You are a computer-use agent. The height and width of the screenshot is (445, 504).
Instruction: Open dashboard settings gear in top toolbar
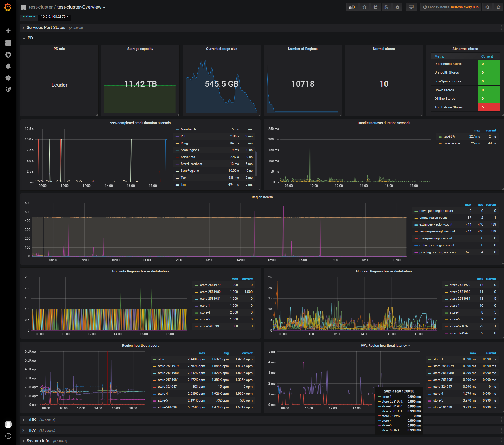397,7
